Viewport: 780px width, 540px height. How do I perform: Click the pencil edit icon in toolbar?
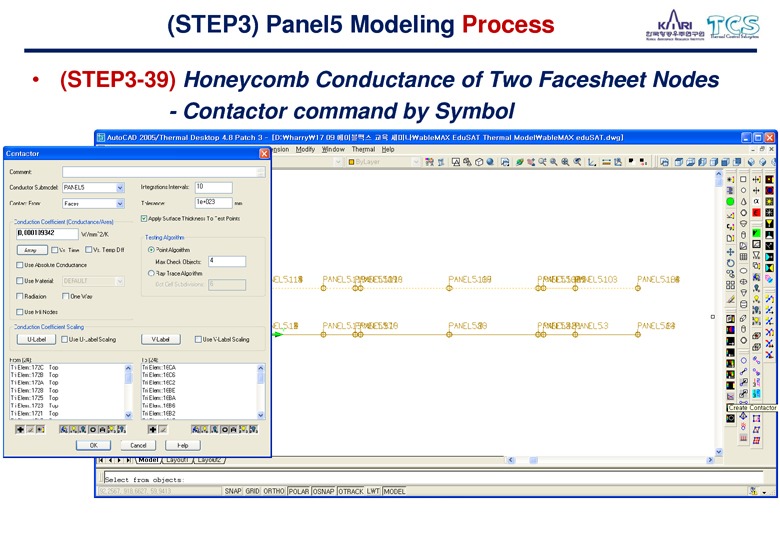[730, 299]
